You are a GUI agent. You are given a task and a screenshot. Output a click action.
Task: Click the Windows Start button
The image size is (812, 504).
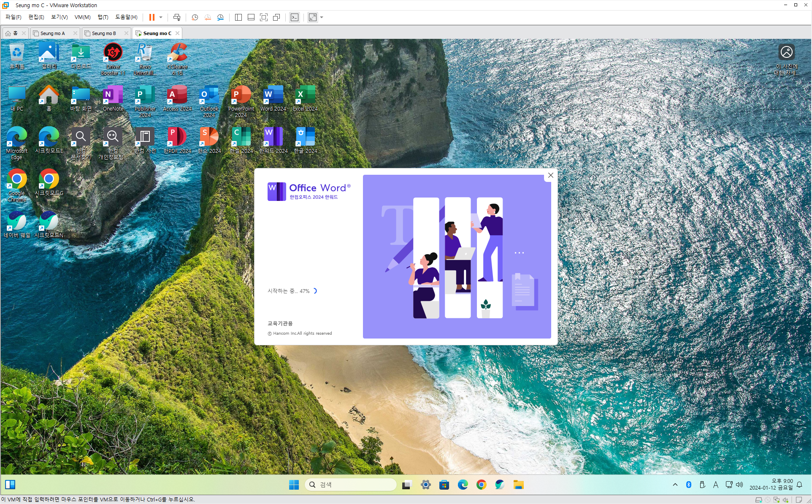click(294, 485)
